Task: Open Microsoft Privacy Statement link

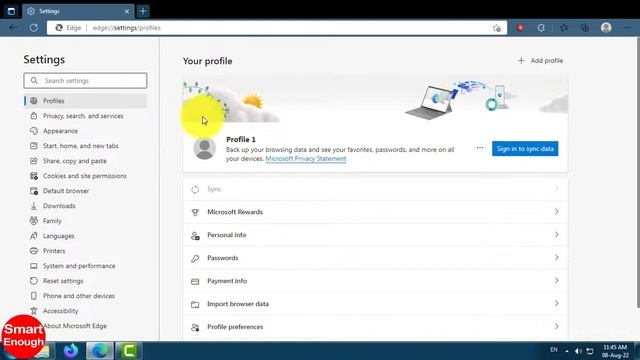Action: (x=306, y=159)
